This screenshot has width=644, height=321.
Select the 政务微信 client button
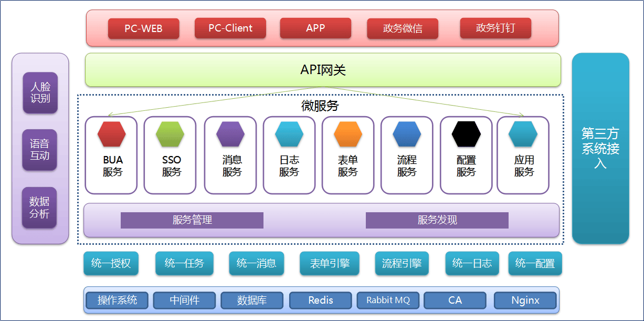pos(403,29)
